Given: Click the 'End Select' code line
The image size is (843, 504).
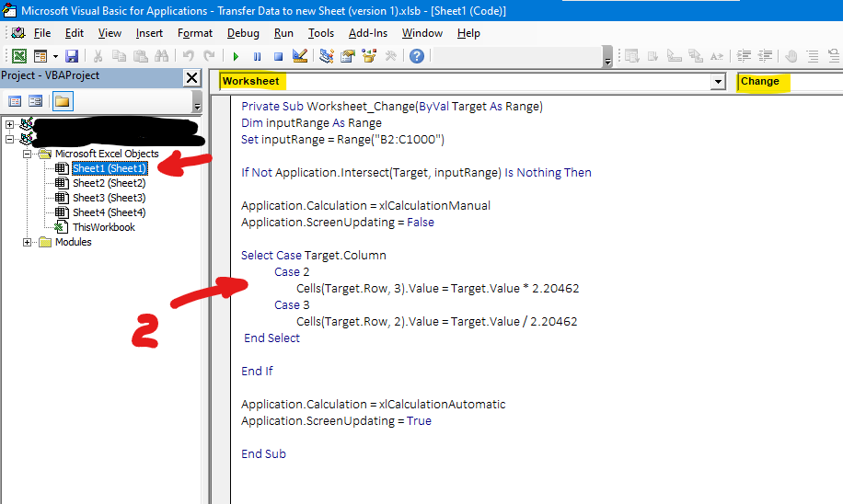Looking at the screenshot, I should pyautogui.click(x=271, y=338).
